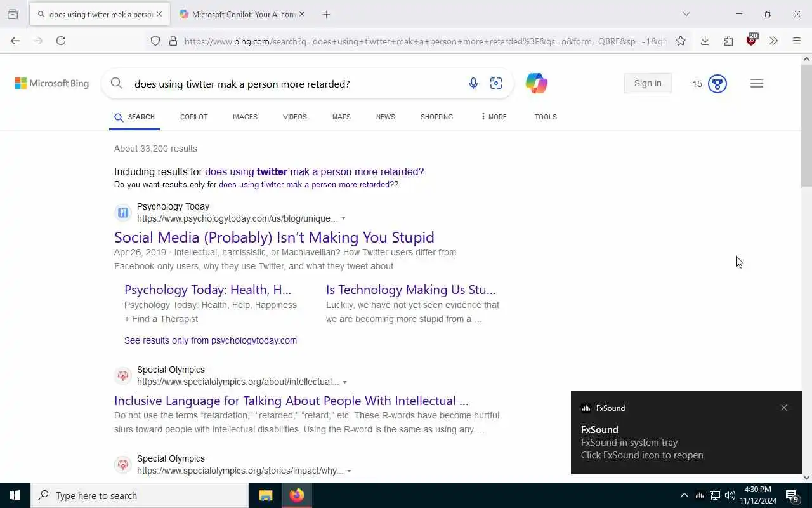Click first Special Olympics favicon
Image resolution: width=812 pixels, height=508 pixels.
[123, 376]
